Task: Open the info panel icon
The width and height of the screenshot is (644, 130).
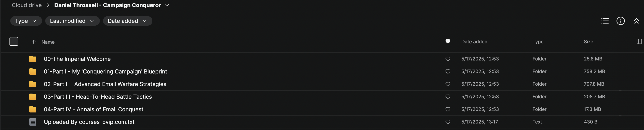Action: click(x=620, y=21)
